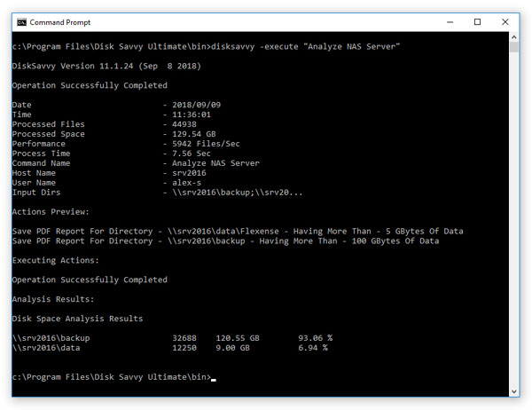The height and width of the screenshot is (410, 532).
Task: Click the disksavvy -execute command line
Action: pos(206,46)
